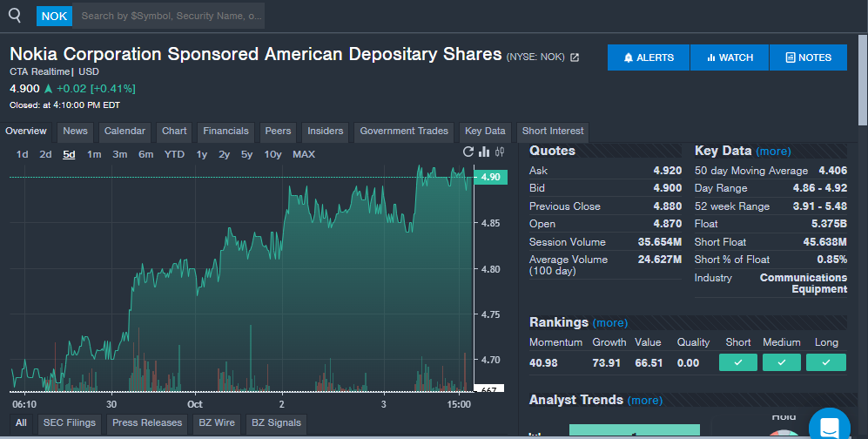
Task: Add NOK to watchlist with Watch button
Action: [730, 57]
